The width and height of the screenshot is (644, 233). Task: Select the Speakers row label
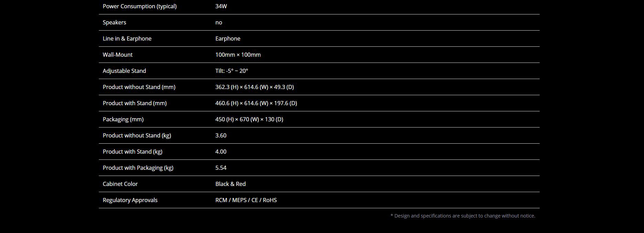(x=114, y=22)
